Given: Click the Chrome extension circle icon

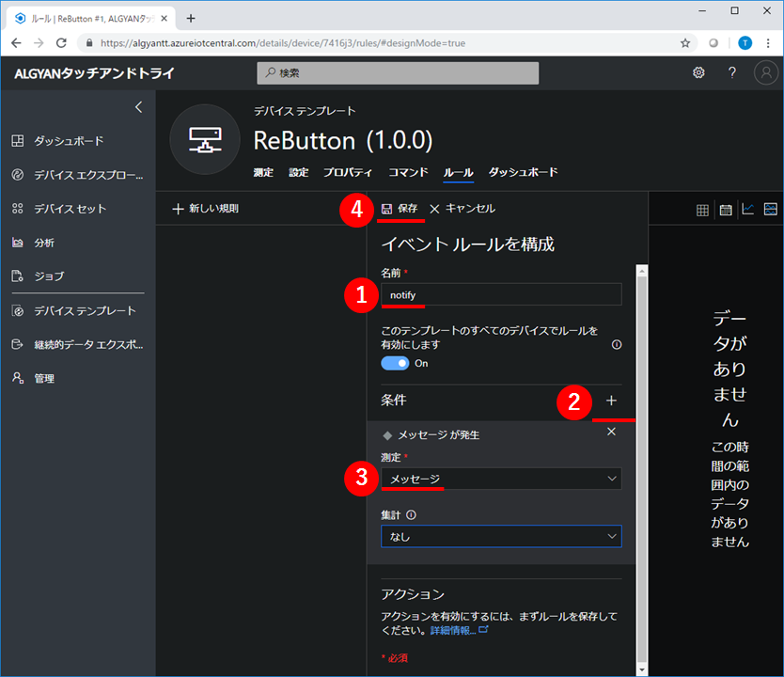Looking at the screenshot, I should 713,43.
